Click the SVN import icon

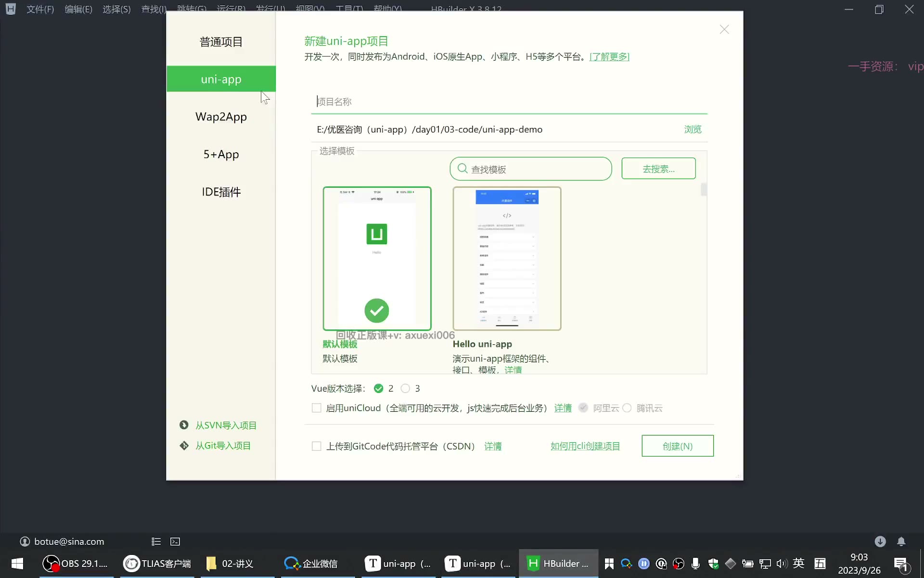(184, 425)
